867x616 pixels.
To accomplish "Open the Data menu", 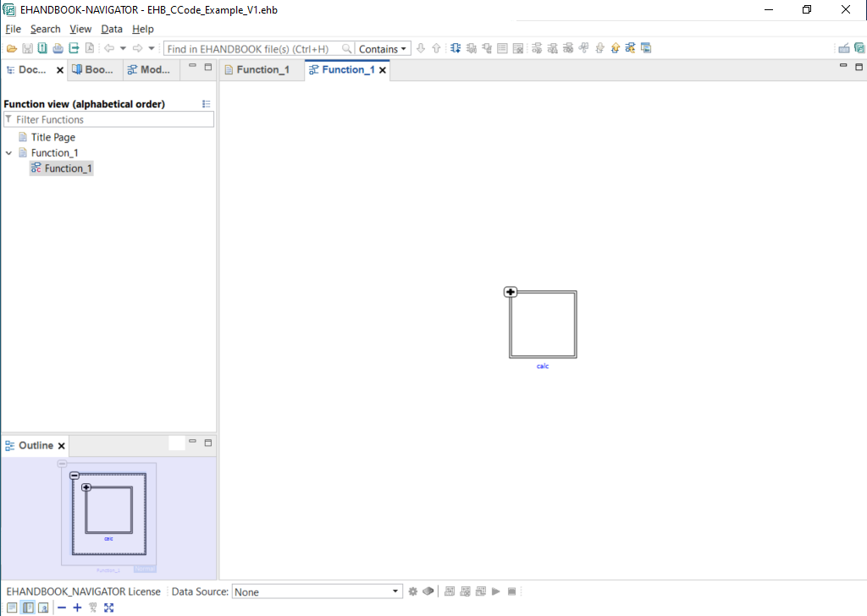I will point(111,29).
